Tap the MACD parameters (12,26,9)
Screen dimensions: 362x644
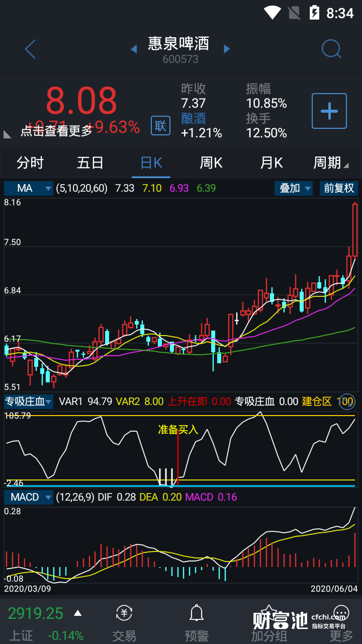pyautogui.click(x=75, y=497)
